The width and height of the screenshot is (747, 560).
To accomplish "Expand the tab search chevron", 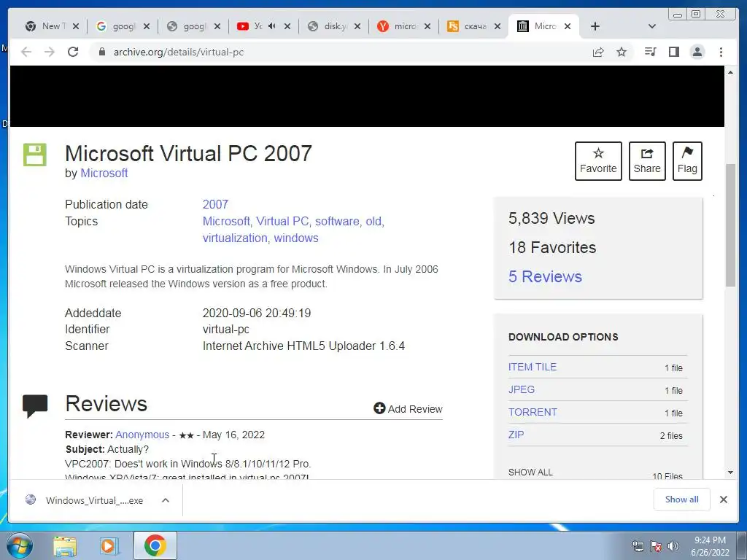I will [x=652, y=26].
